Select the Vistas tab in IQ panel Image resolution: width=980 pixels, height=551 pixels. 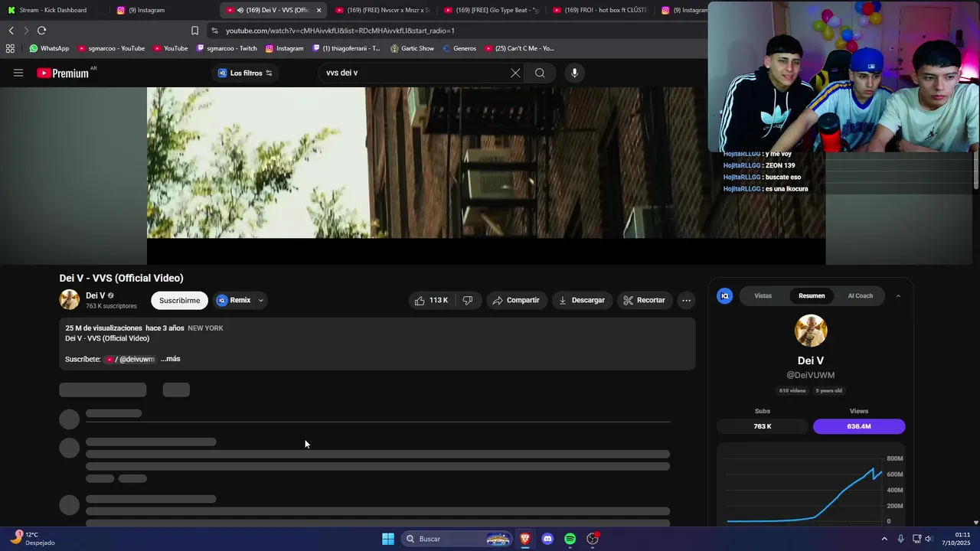click(763, 295)
